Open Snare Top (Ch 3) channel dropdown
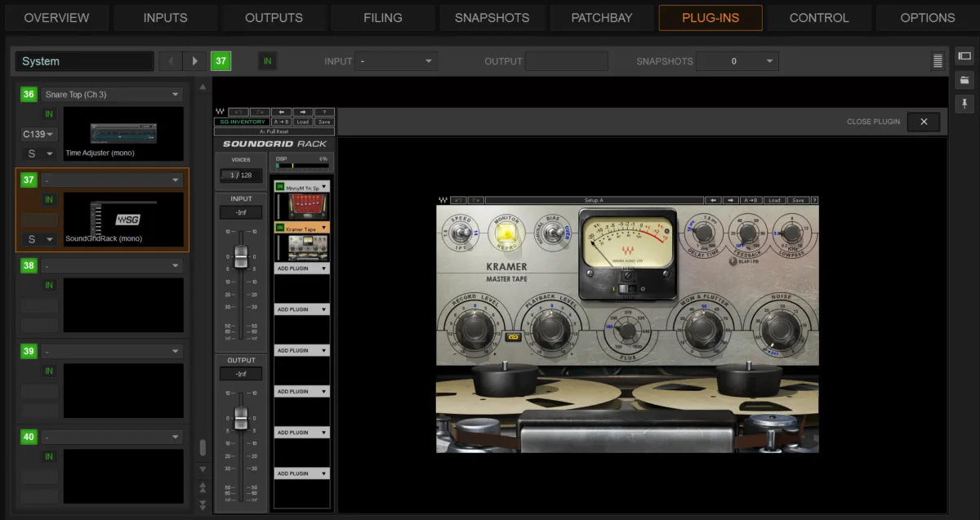The width and height of the screenshot is (980, 520). 113,95
